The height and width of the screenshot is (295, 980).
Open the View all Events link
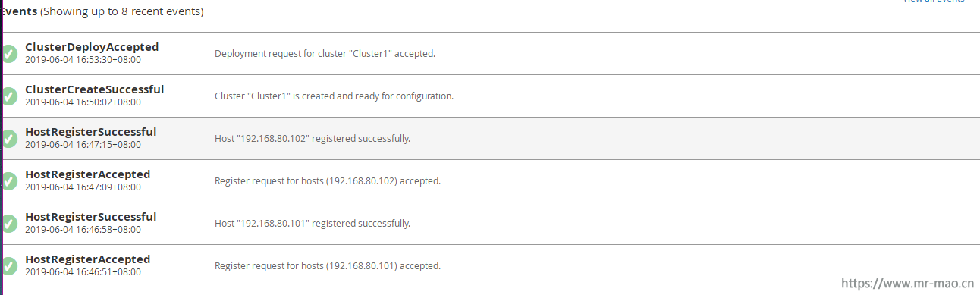click(934, 2)
